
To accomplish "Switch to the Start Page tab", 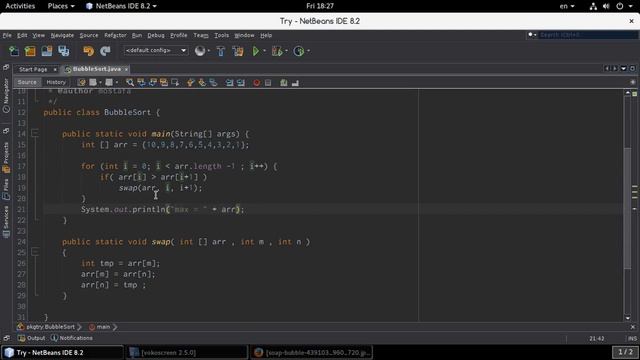I will (33, 69).
